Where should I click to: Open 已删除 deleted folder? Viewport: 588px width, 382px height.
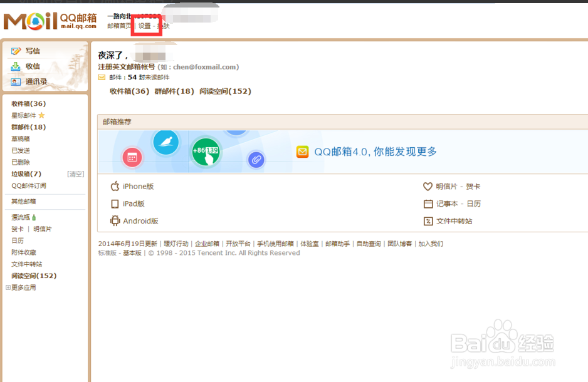[x=21, y=162]
